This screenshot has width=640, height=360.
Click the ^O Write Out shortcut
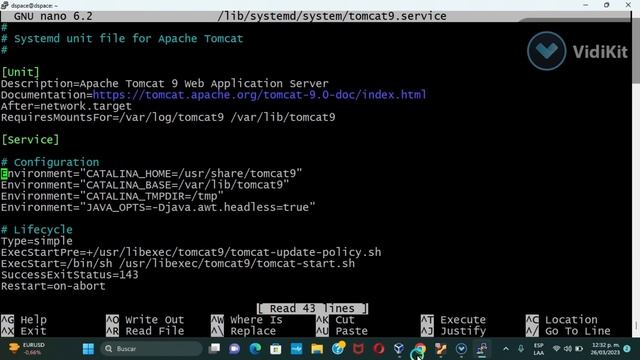145,320
